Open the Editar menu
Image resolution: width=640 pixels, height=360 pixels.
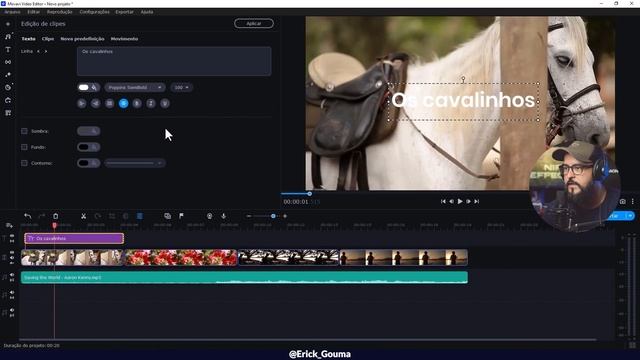(33, 12)
